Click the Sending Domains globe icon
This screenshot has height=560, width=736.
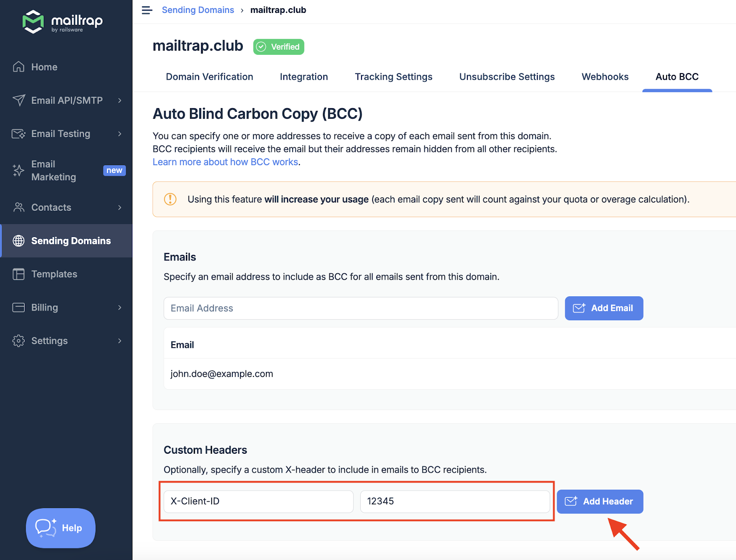[18, 241]
